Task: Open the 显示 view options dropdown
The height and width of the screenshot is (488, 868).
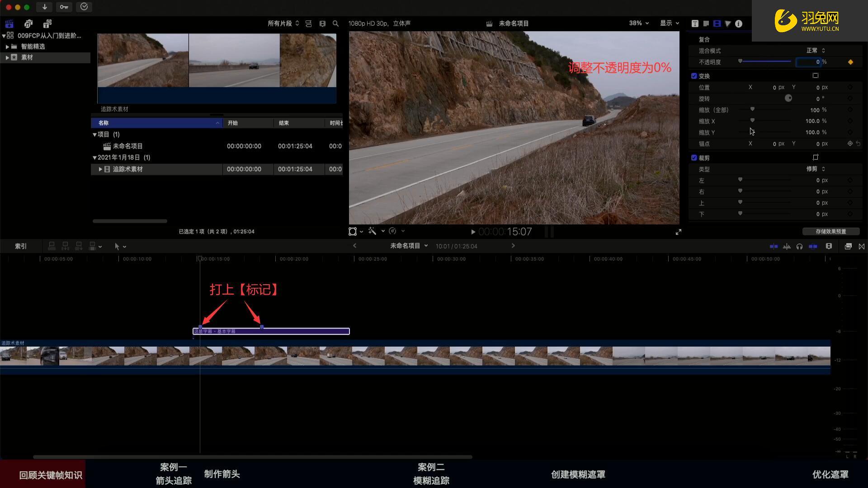Action: click(x=670, y=23)
